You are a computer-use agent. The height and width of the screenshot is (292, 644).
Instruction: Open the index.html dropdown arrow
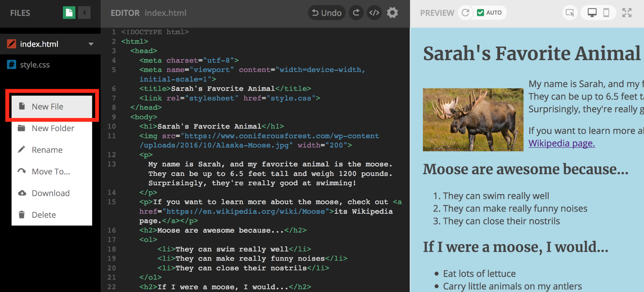tap(91, 44)
